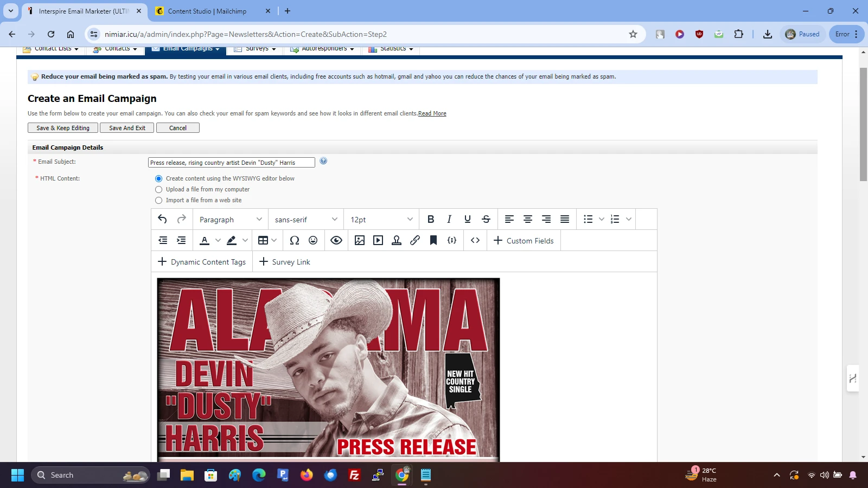The width and height of the screenshot is (868, 488).
Task: Open the Surveys menu
Action: [257, 49]
